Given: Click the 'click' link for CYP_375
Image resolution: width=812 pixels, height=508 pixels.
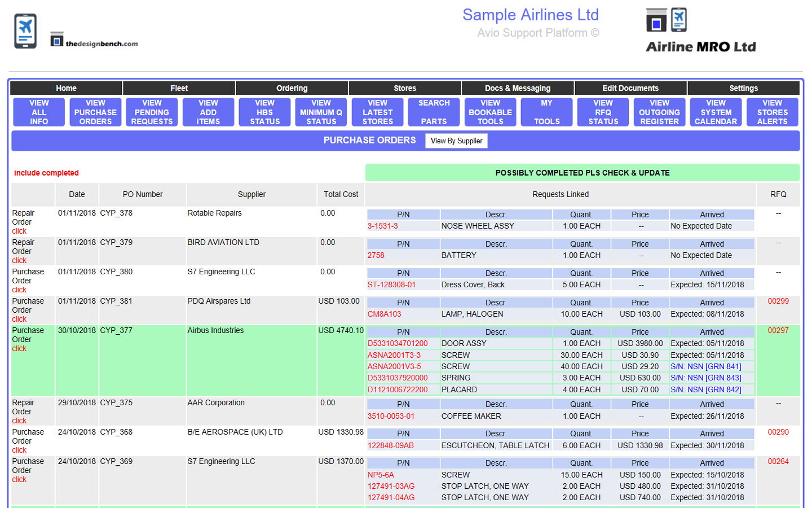Looking at the screenshot, I should 19,421.
